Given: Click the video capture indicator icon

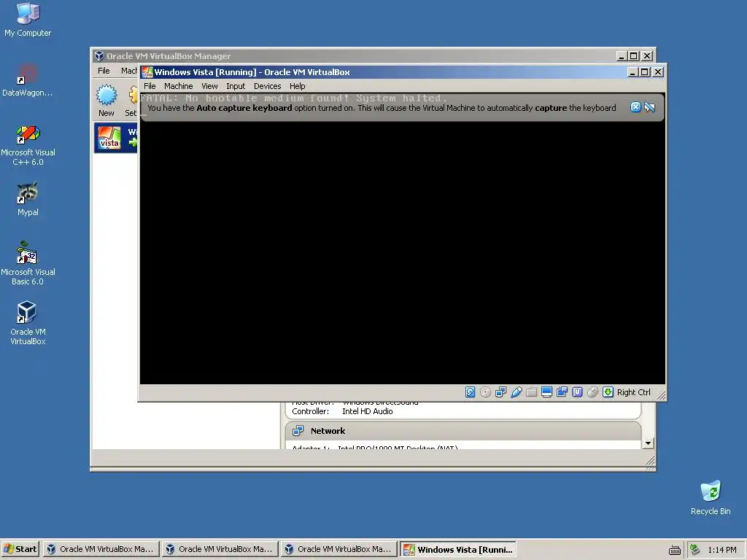Looking at the screenshot, I should 562,392.
